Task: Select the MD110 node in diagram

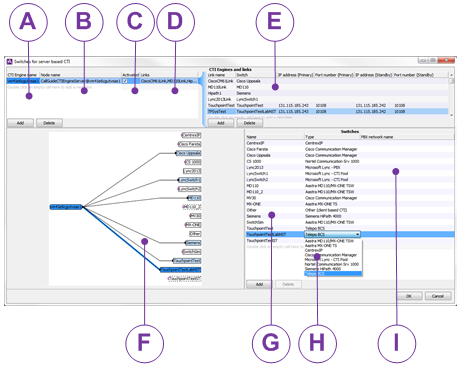Action: click(195, 198)
